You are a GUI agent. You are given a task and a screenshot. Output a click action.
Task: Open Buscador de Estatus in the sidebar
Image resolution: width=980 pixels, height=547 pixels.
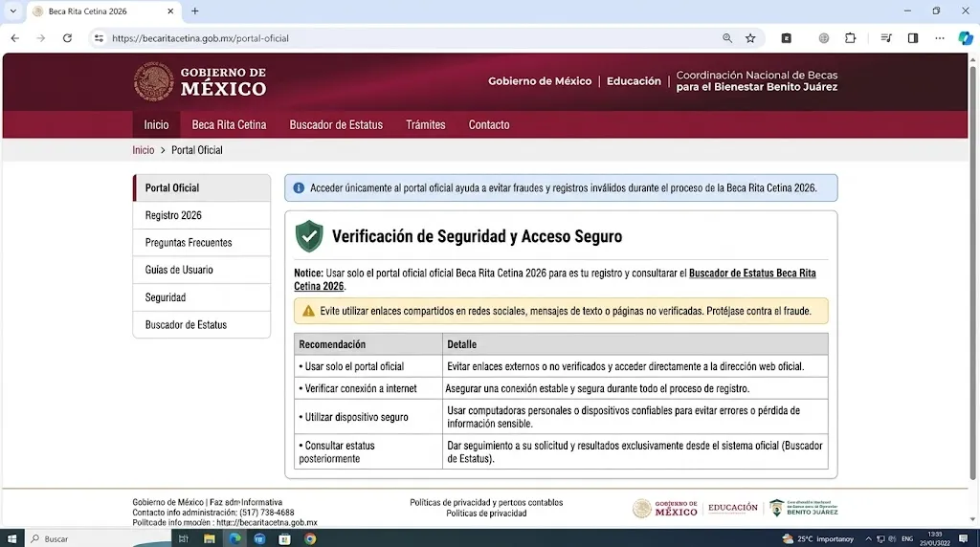[202, 325]
